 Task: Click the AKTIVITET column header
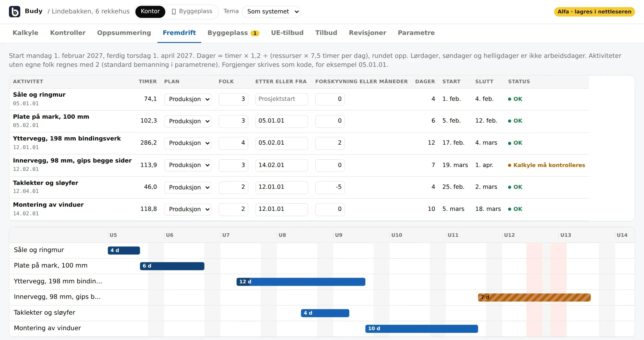click(28, 82)
